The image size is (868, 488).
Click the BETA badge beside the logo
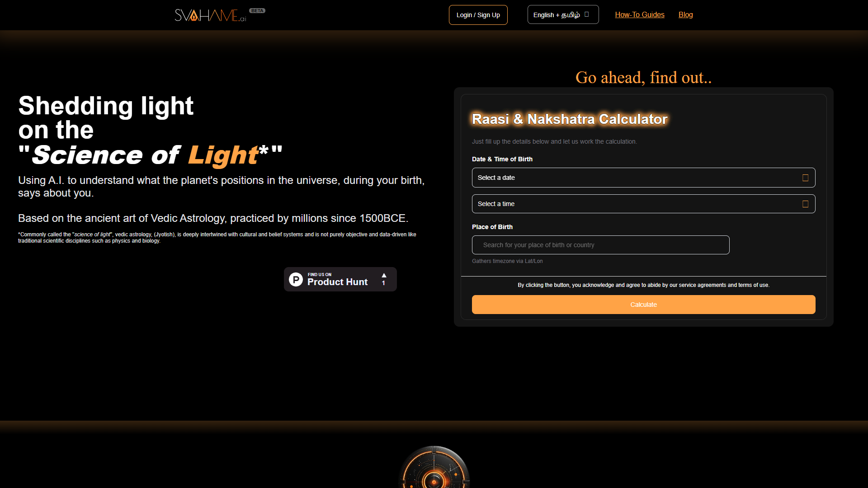[x=257, y=10]
